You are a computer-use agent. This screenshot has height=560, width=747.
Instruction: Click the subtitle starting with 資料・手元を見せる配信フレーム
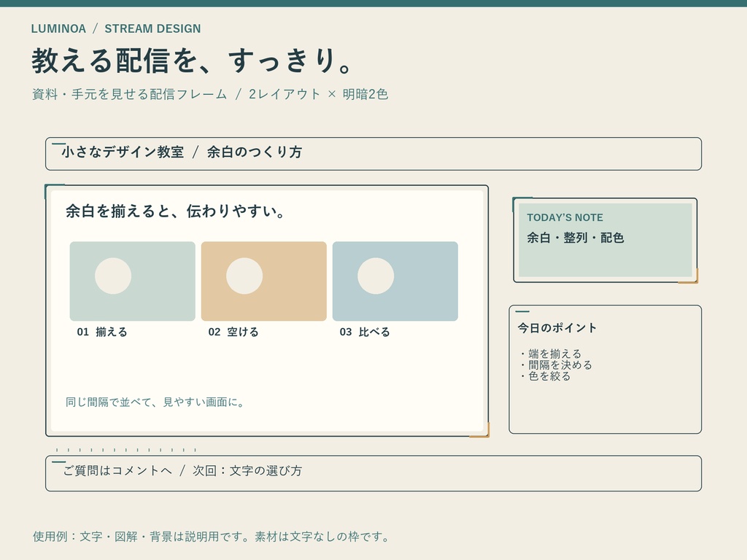[210, 94]
